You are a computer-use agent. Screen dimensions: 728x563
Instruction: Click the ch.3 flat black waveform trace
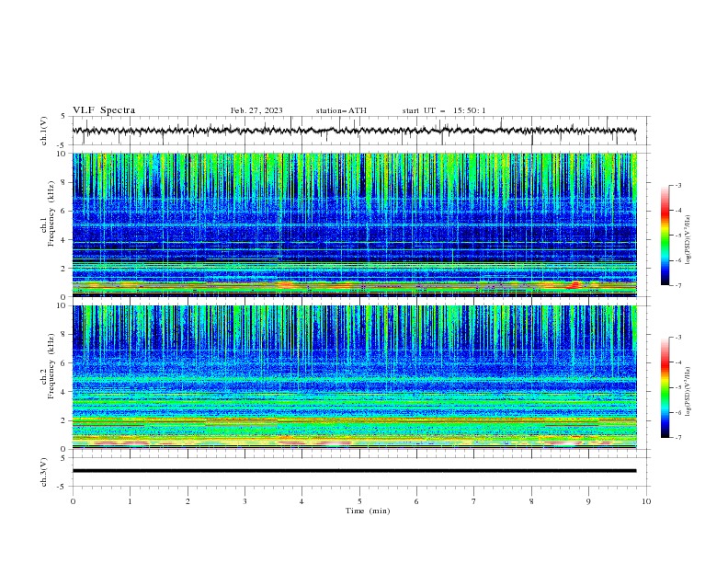[354, 471]
